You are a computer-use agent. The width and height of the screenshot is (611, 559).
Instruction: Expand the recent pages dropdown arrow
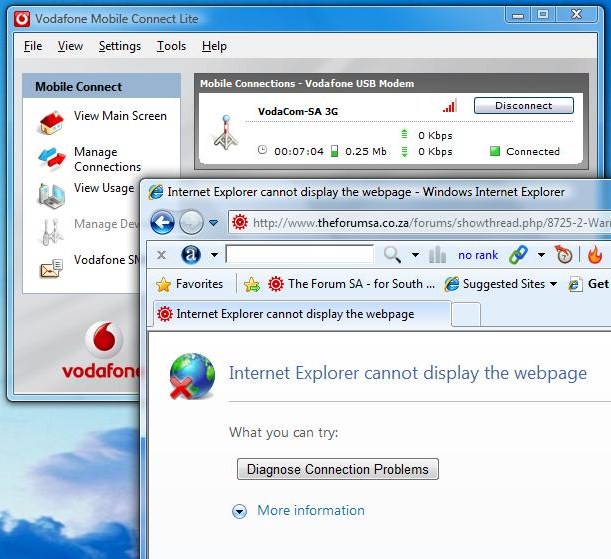[x=213, y=223]
